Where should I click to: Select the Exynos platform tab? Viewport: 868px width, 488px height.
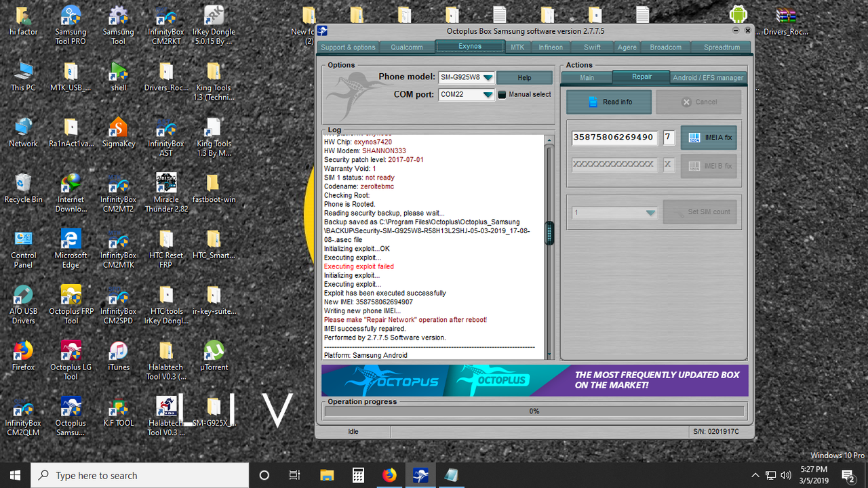click(470, 46)
